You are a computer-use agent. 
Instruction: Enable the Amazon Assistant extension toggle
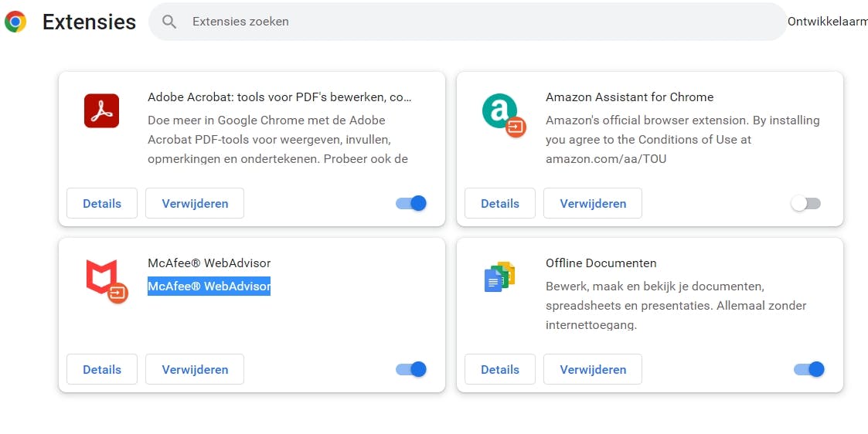pyautogui.click(x=806, y=204)
